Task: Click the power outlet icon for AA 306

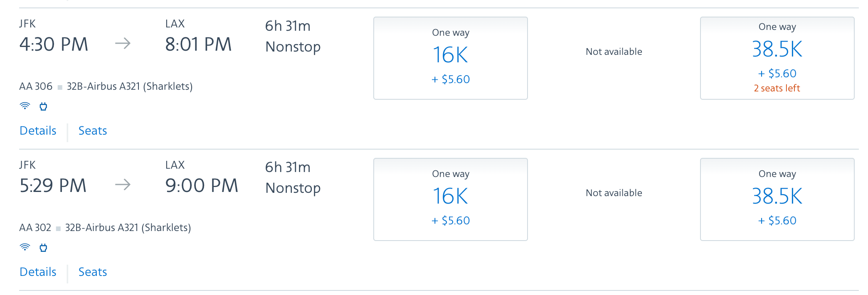Action: (x=43, y=106)
